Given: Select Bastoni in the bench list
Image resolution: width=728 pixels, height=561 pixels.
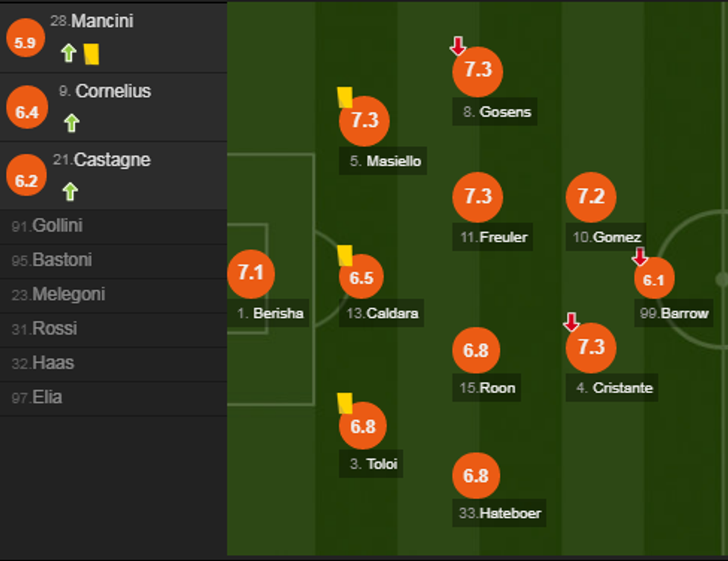Looking at the screenshot, I should tap(62, 260).
